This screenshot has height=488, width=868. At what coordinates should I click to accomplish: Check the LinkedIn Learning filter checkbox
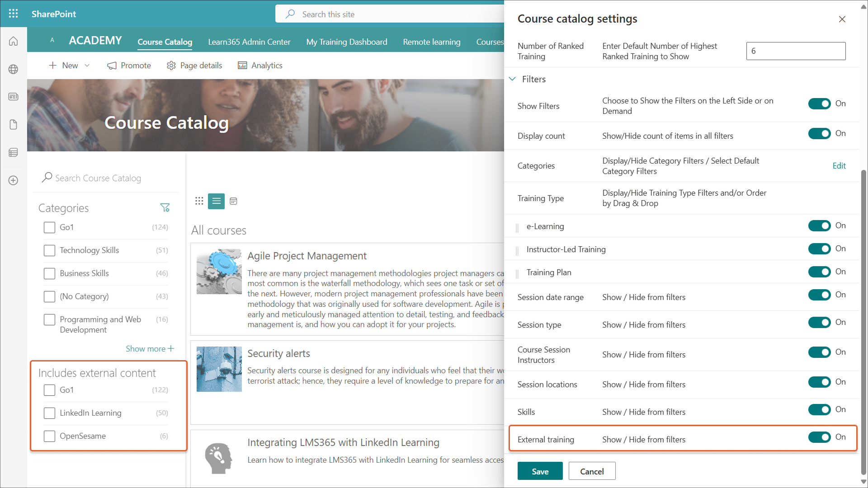(49, 413)
